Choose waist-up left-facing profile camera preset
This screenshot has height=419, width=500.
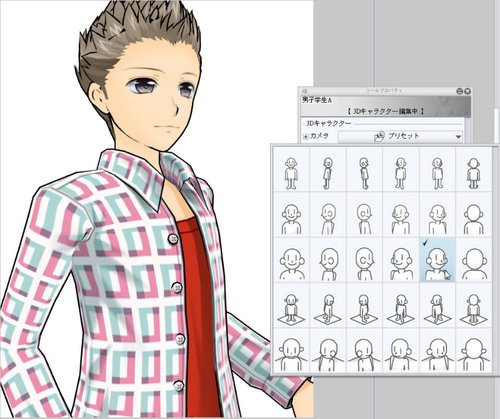pyautogui.click(x=328, y=215)
